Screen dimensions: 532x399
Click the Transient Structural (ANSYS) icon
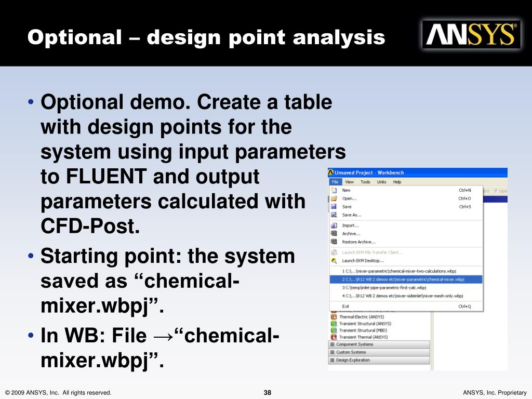(x=334, y=324)
